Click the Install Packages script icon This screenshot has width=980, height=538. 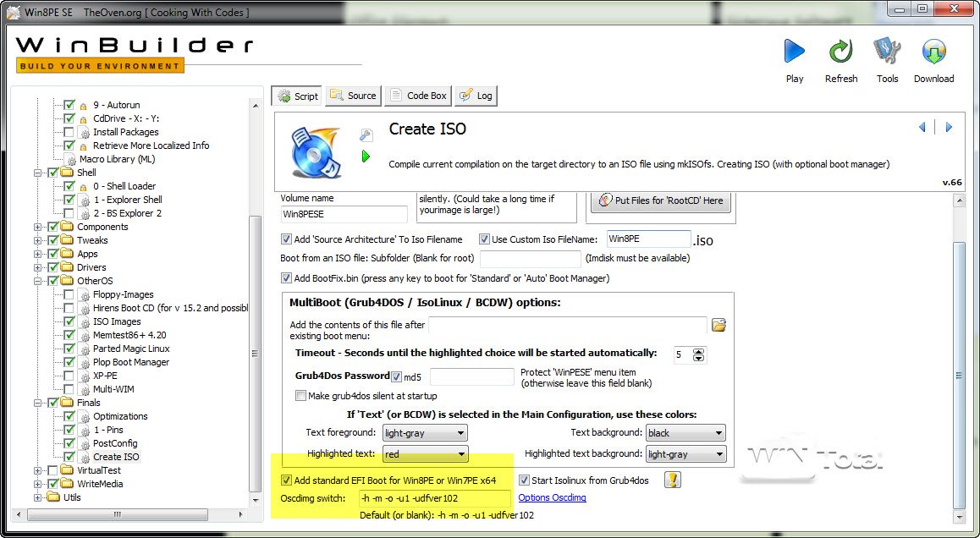pyautogui.click(x=84, y=133)
